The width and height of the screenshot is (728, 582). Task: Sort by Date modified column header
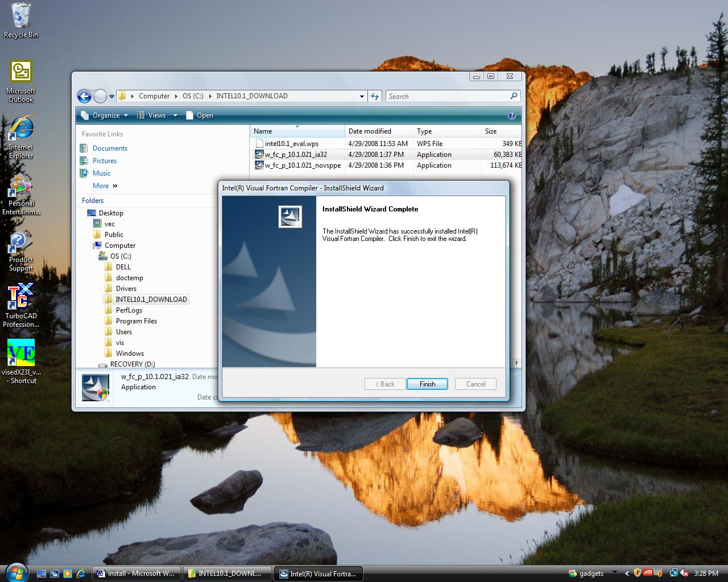[379, 131]
